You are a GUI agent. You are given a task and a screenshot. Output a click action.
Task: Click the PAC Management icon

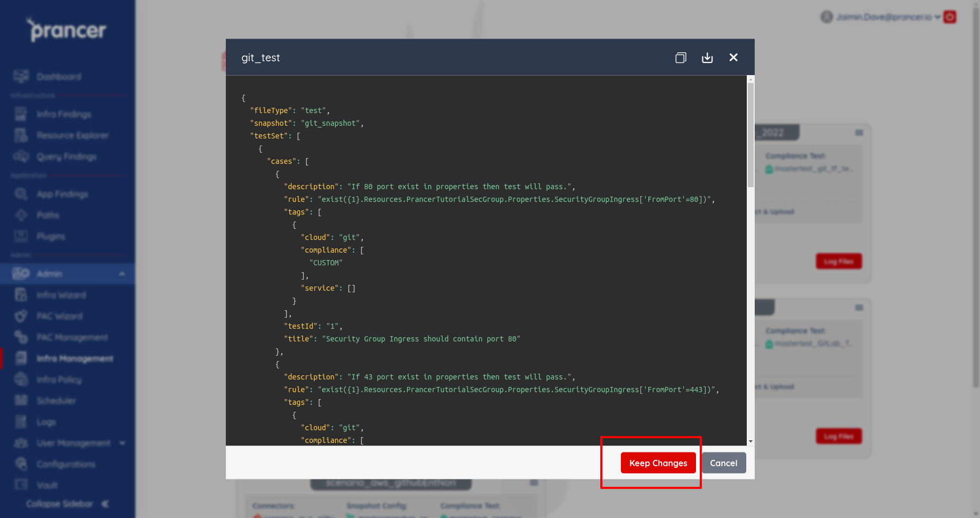21,337
